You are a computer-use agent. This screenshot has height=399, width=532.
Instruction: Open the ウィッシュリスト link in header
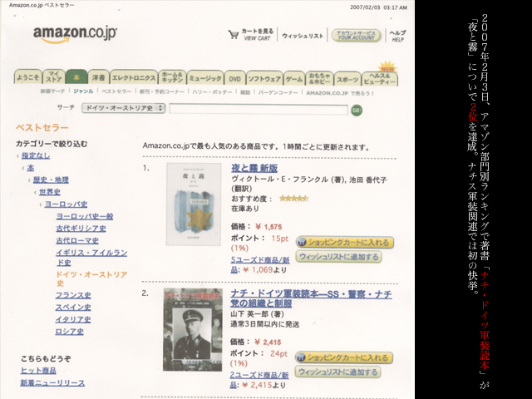point(303,36)
